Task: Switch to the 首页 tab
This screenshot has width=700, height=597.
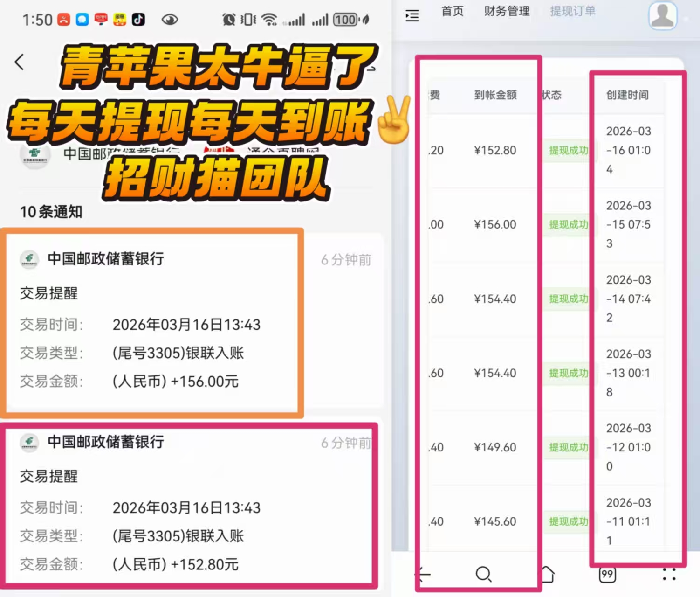Action: (452, 11)
